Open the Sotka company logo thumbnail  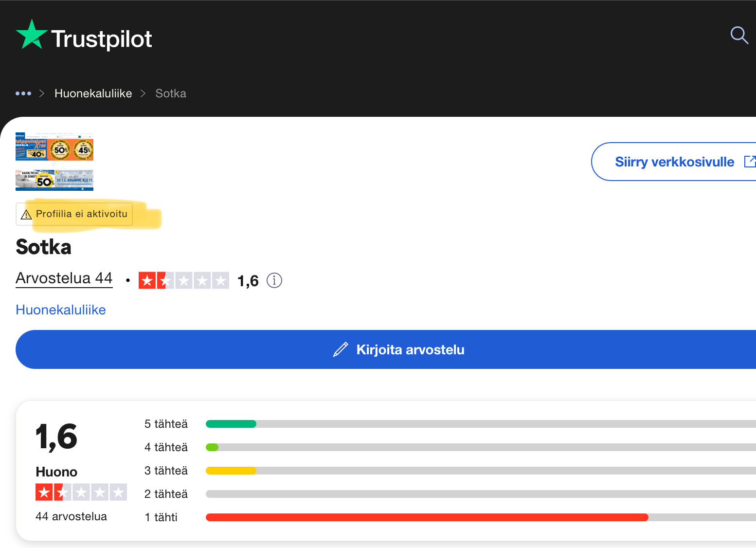pyautogui.click(x=54, y=162)
